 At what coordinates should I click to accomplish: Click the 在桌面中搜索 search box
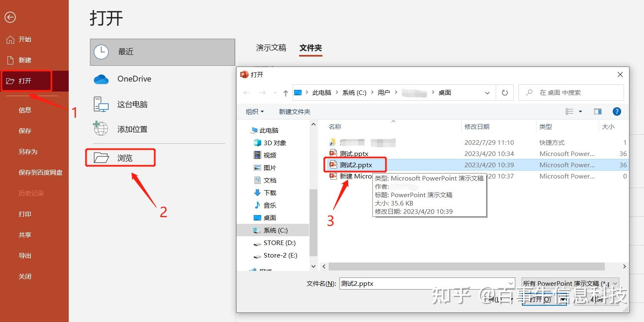(571, 92)
